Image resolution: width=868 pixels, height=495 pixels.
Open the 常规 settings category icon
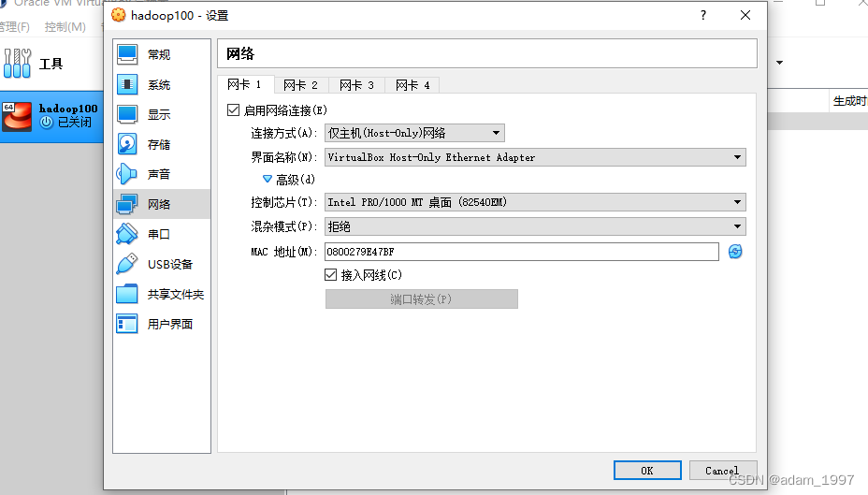click(127, 54)
